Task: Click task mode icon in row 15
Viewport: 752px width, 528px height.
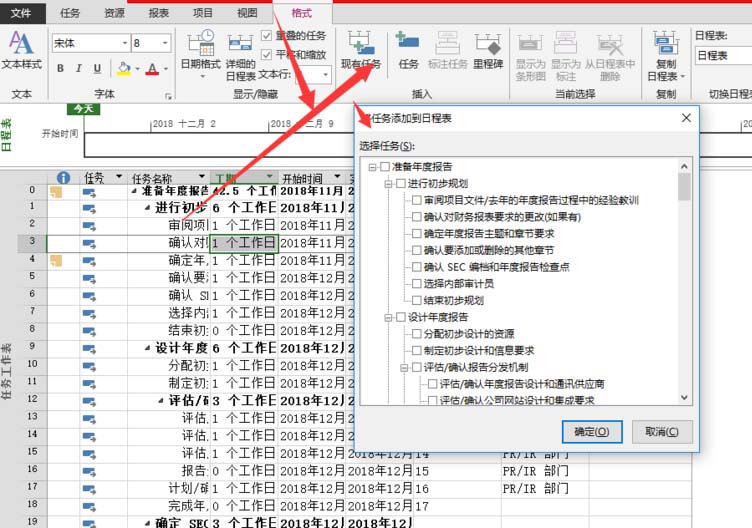Action: 89,454
